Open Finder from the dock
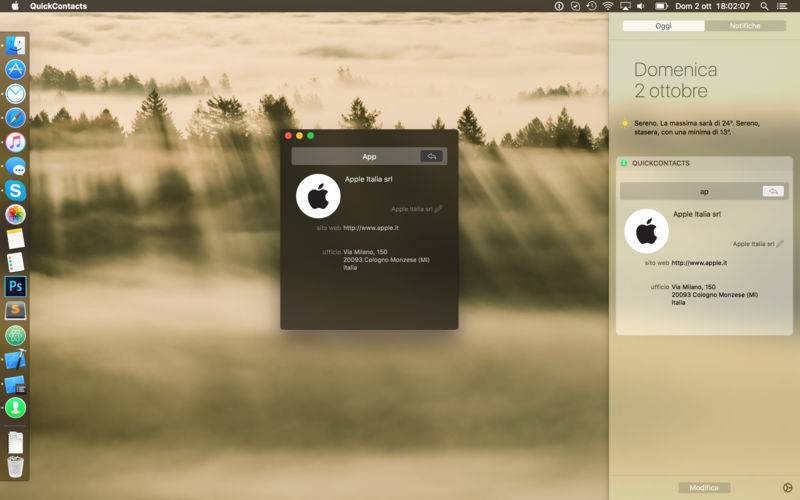This screenshot has height=500, width=800. click(15, 45)
